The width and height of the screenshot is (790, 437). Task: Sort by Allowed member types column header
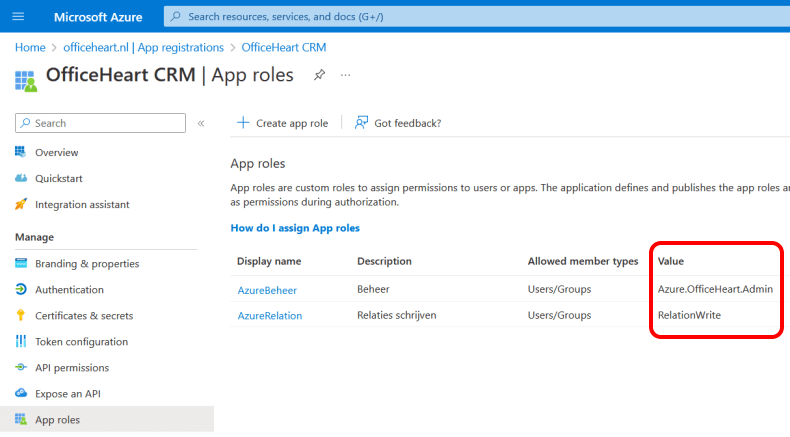583,261
